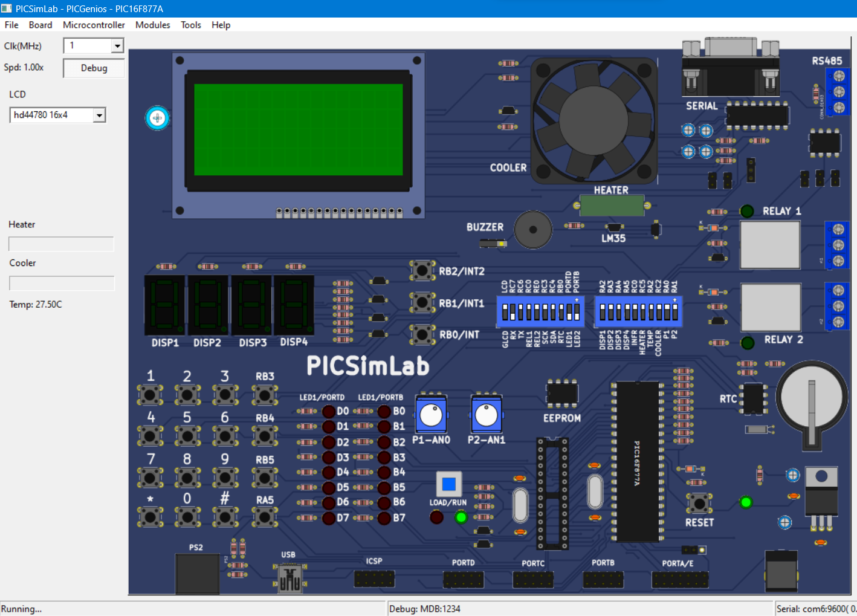Click the DISP1 seven-segment display
857x616 pixels.
pos(165,305)
